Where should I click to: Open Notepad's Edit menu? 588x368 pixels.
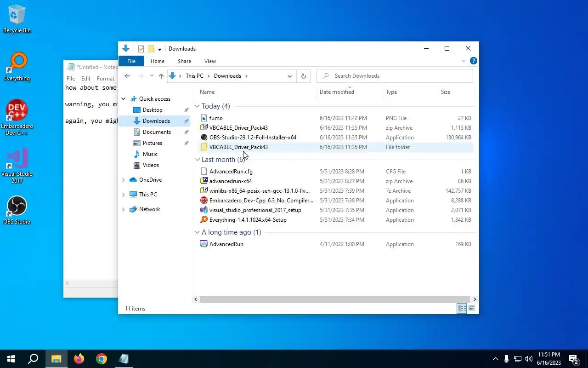[x=86, y=79]
